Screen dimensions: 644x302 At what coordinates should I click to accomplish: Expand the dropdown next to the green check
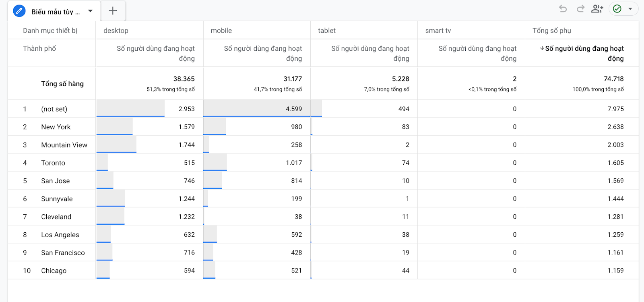click(x=630, y=8)
